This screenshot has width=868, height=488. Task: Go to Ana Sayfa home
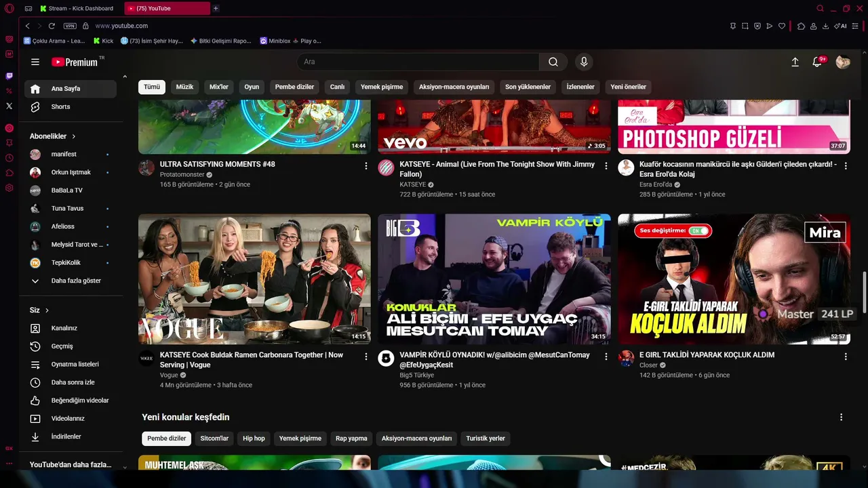71,89
